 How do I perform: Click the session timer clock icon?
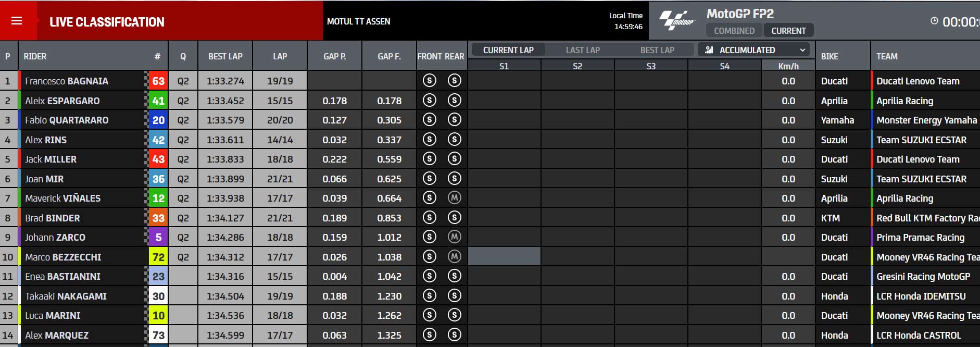click(934, 21)
